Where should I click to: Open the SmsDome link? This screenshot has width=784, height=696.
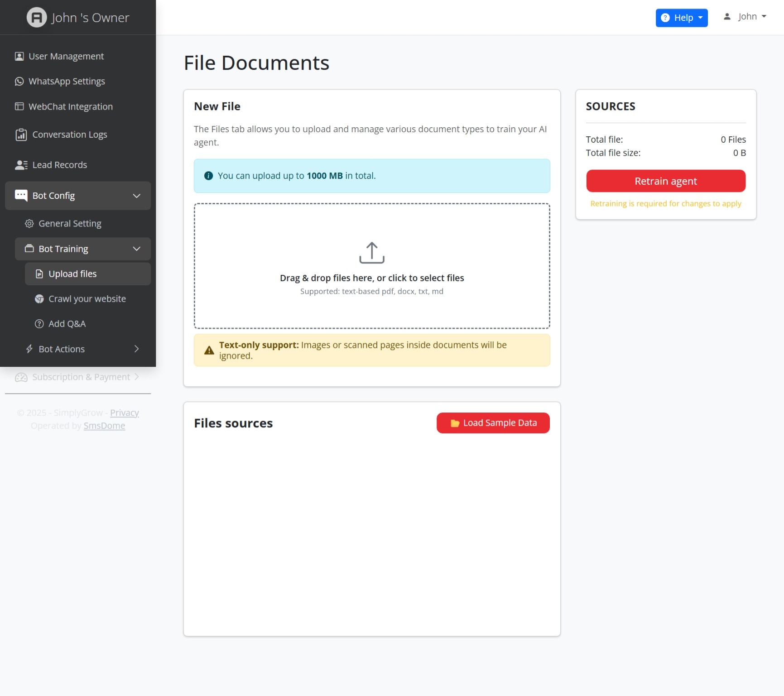click(x=104, y=426)
